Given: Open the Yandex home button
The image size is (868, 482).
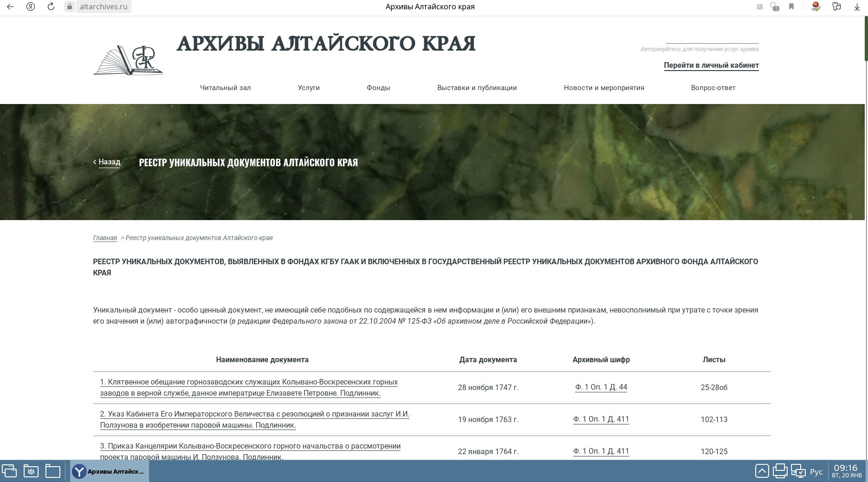Looking at the screenshot, I should 31,7.
